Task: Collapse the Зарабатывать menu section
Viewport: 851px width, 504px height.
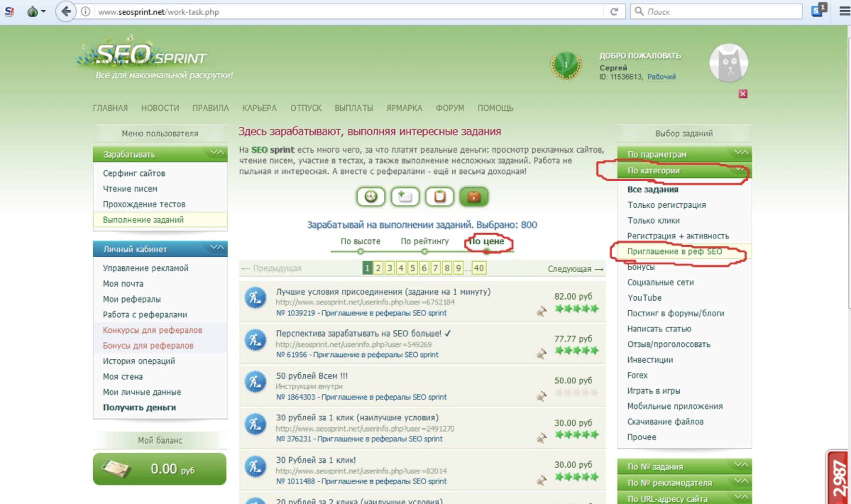Action: click(x=160, y=154)
